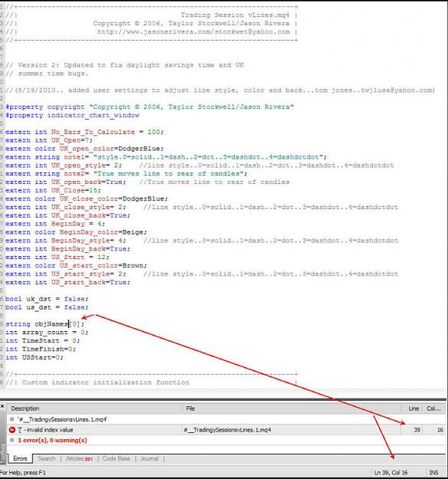This screenshot has height=479, width=448.
Task: Click the "8/19/2010.. added user settings" comment line
Action: coord(220,90)
